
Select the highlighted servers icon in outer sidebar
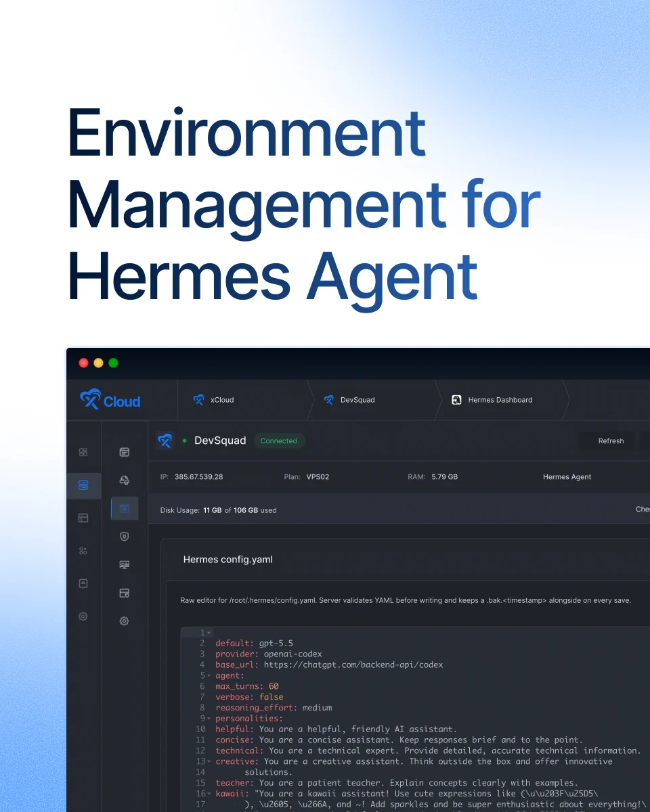click(83, 485)
